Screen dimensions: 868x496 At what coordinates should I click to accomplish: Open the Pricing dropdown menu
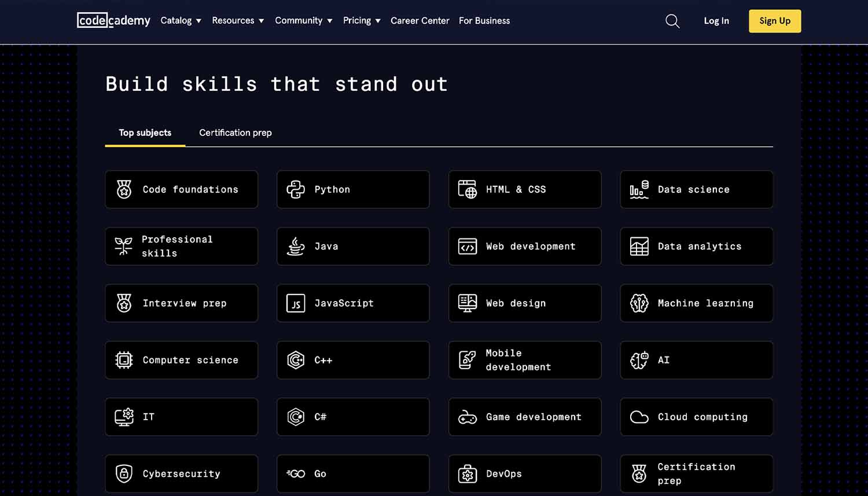coord(362,21)
